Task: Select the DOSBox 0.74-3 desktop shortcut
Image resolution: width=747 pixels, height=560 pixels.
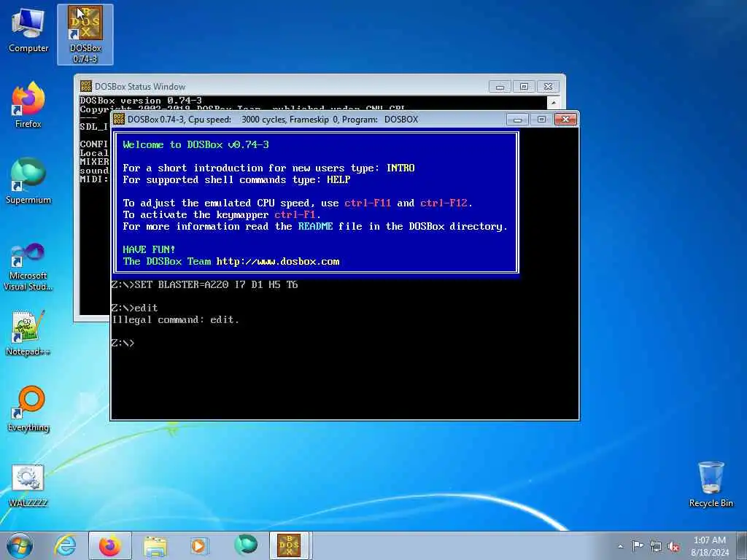Action: [85, 34]
